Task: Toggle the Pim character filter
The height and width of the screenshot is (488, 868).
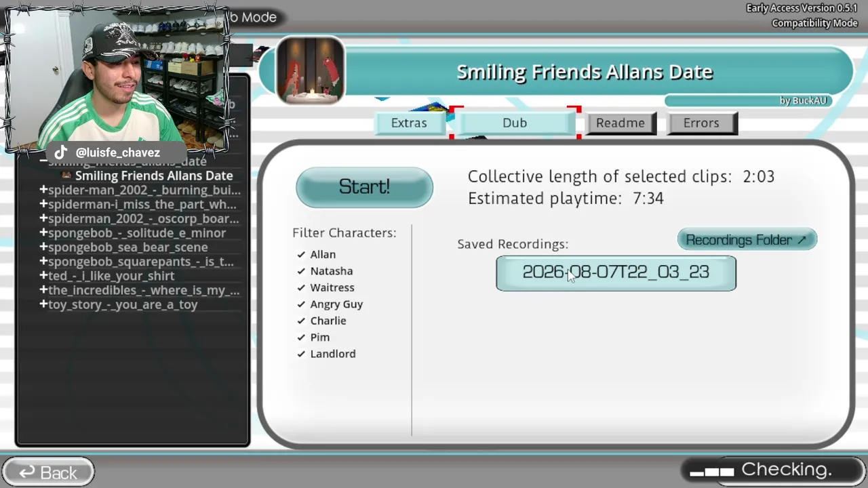Action: (313, 337)
